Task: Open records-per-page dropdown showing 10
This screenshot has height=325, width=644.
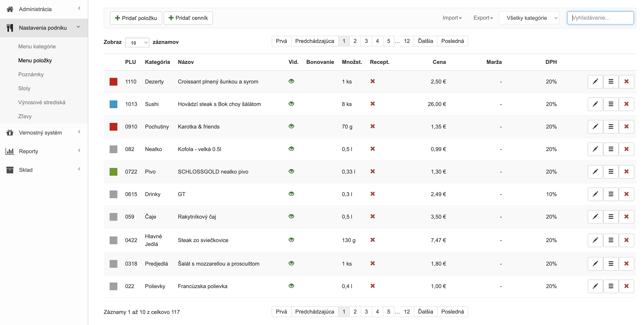Action: click(137, 43)
